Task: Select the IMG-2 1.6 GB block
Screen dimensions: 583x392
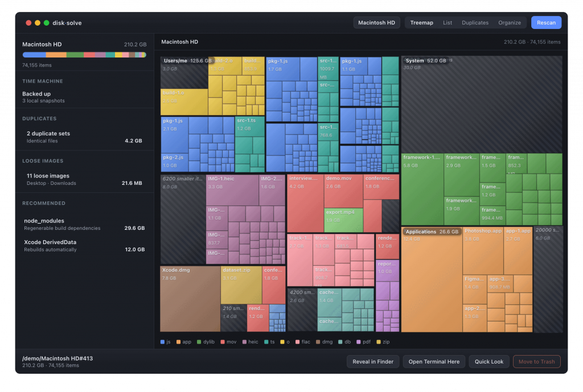Action: 272,190
